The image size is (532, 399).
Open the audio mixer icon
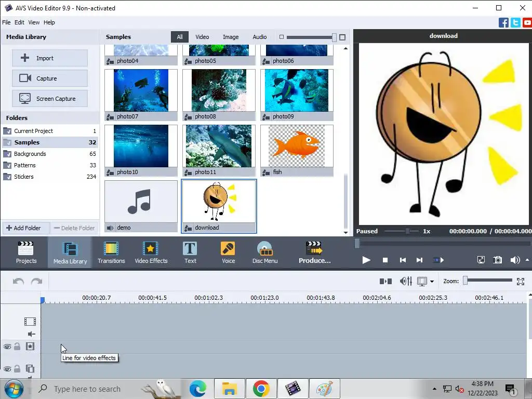(406, 281)
